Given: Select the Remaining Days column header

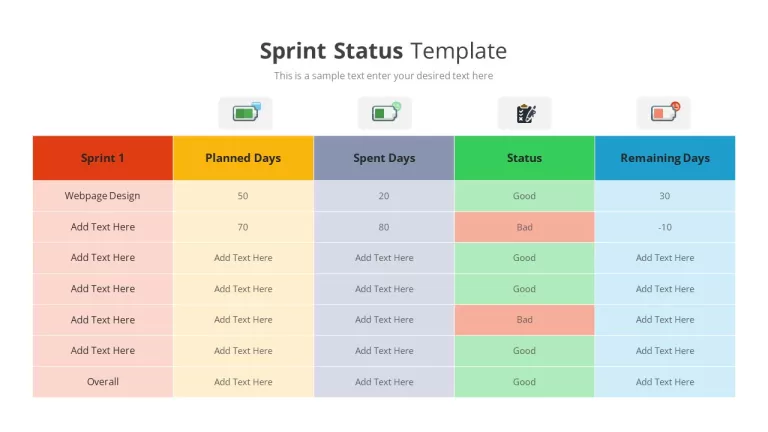Looking at the screenshot, I should tap(665, 158).
